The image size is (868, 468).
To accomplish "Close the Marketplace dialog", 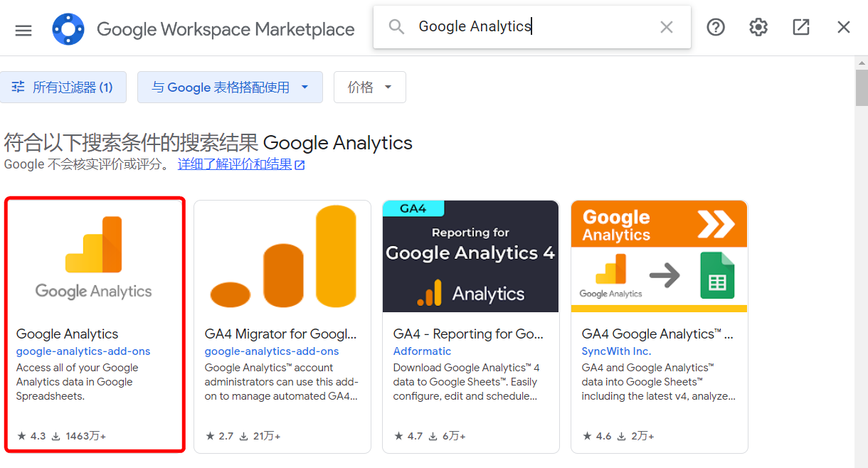I will [844, 27].
